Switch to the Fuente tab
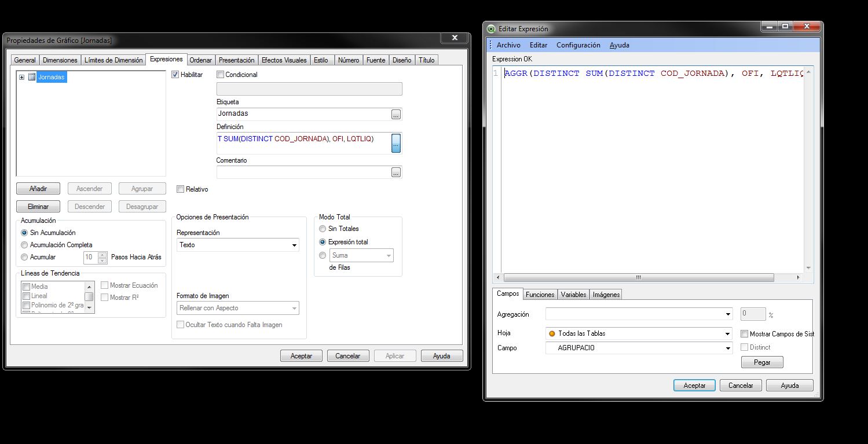Viewport: 868px width, 444px height. point(376,60)
